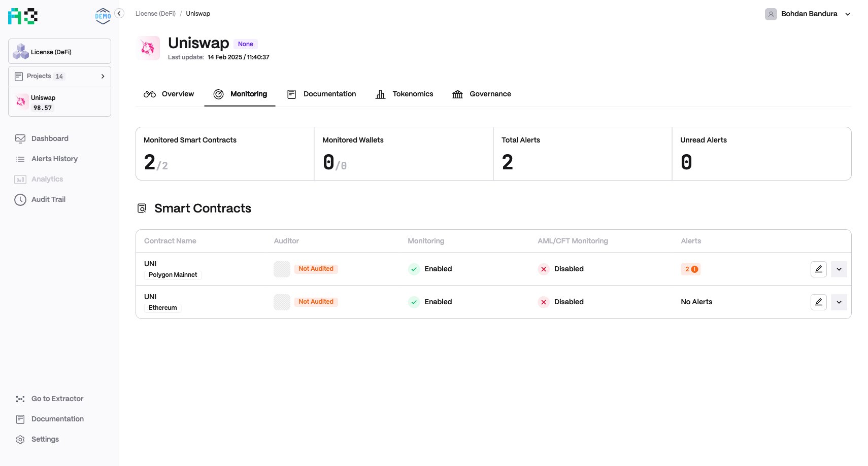
Task: Collapse the sidebar with the arrow button
Action: [x=119, y=14]
